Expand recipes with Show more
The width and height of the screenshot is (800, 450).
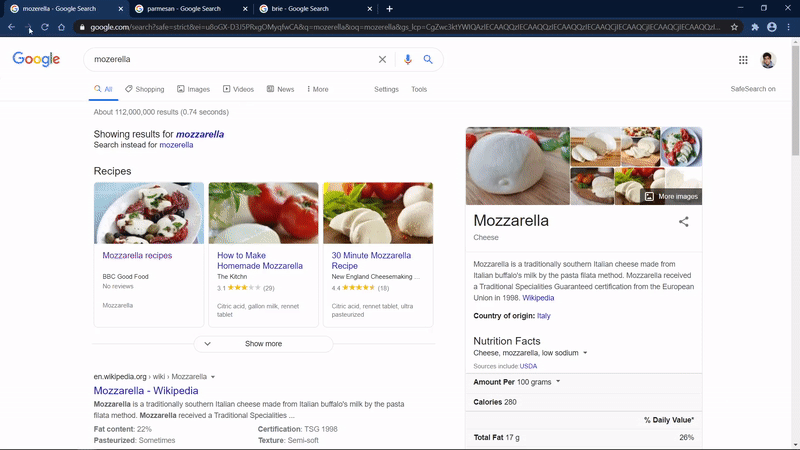point(263,344)
